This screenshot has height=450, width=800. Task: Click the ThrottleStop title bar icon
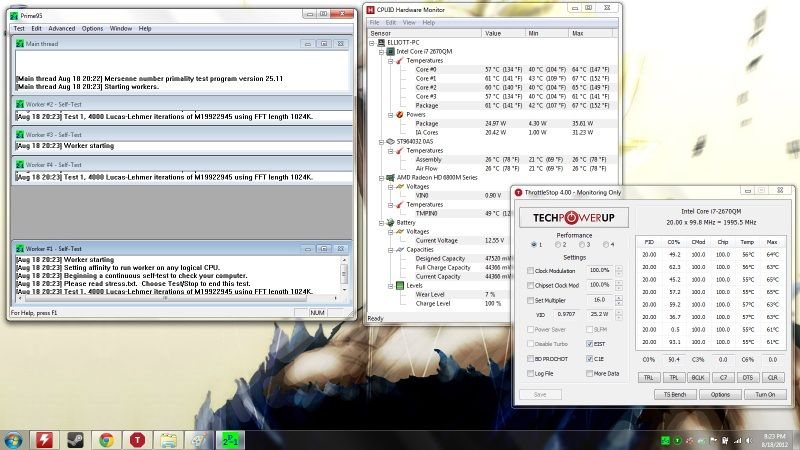(x=518, y=192)
